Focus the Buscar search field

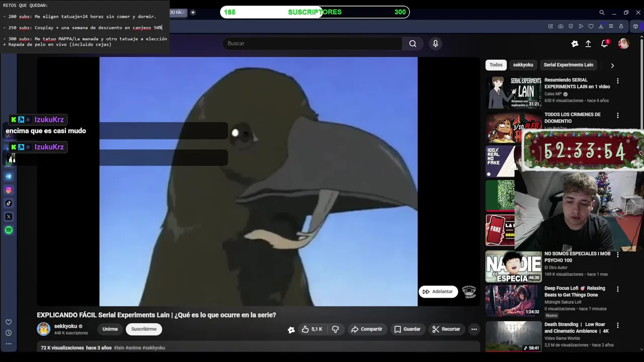[312, 44]
